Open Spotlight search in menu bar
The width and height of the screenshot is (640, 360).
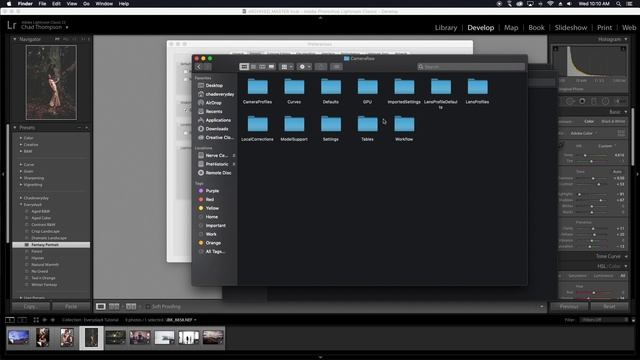tap(618, 4)
